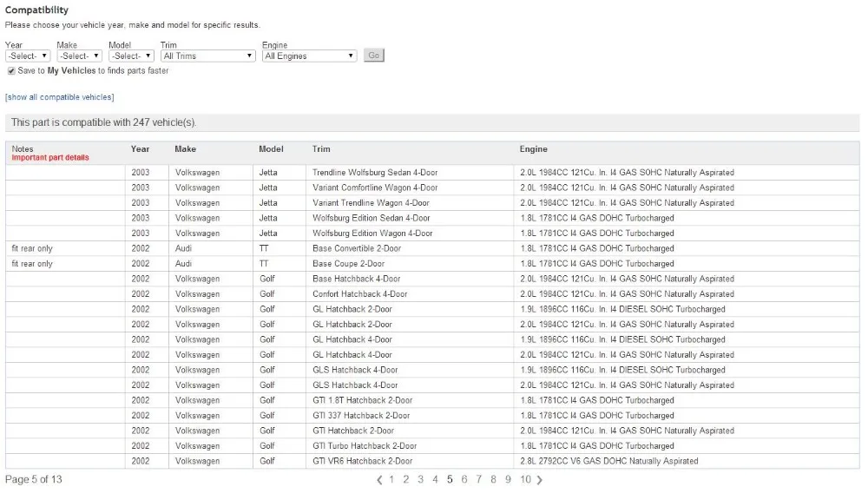The height and width of the screenshot is (500, 868).
Task: Click the Engine column header
Action: click(x=534, y=149)
